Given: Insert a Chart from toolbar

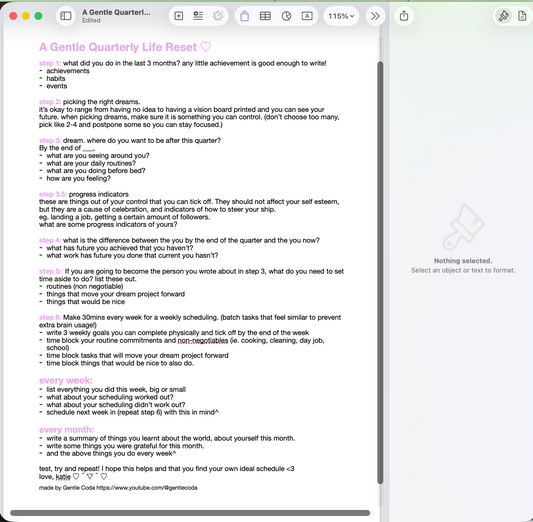Looking at the screenshot, I should tap(286, 16).
